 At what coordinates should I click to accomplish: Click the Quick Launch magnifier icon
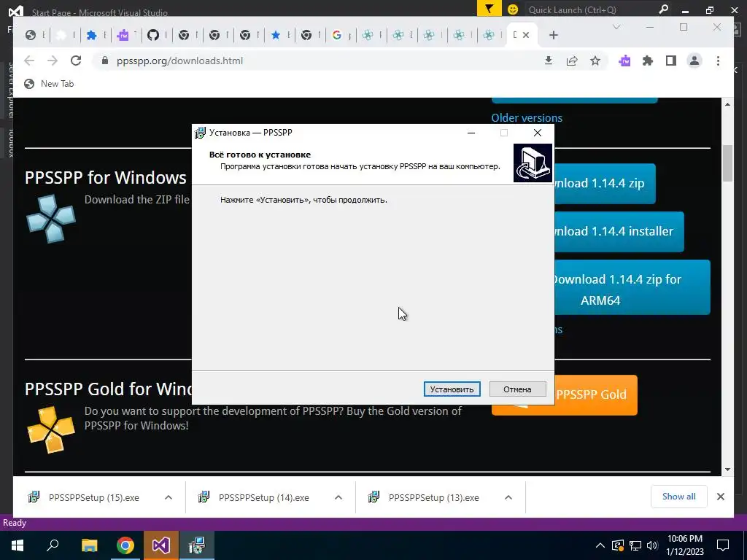tap(663, 9)
